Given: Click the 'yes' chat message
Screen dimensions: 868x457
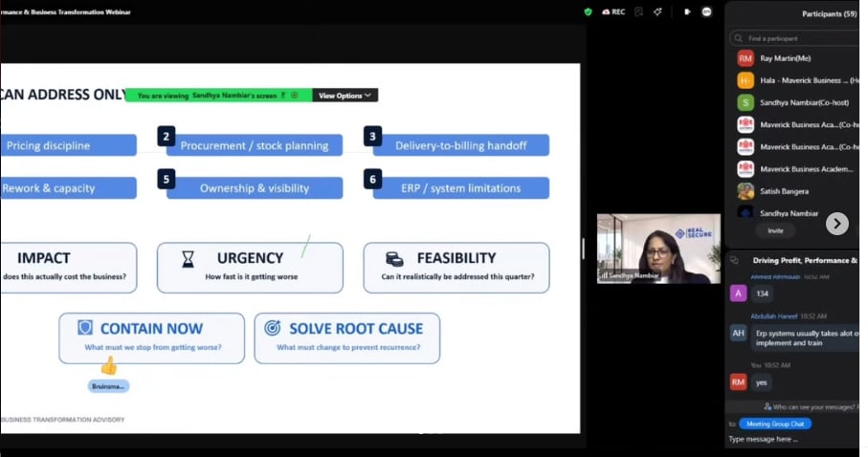Looking at the screenshot, I should [x=762, y=382].
